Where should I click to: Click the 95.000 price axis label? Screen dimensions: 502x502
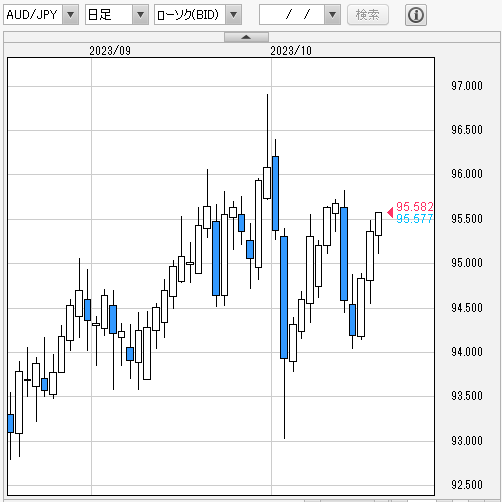click(467, 263)
